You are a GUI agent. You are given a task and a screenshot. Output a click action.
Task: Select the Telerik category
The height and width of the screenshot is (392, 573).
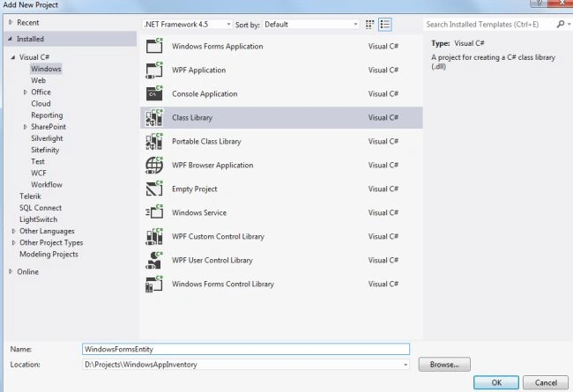pyautogui.click(x=30, y=196)
